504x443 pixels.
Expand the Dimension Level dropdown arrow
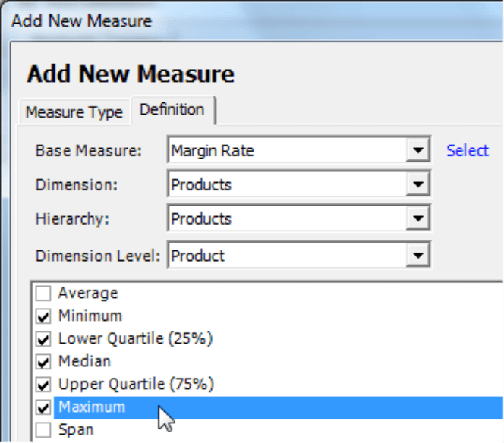(x=417, y=256)
